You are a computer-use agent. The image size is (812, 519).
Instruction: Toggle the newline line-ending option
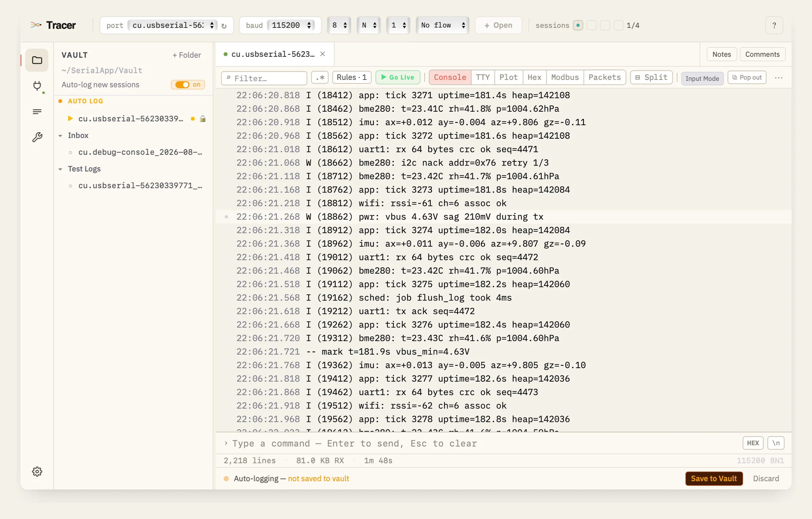click(776, 443)
